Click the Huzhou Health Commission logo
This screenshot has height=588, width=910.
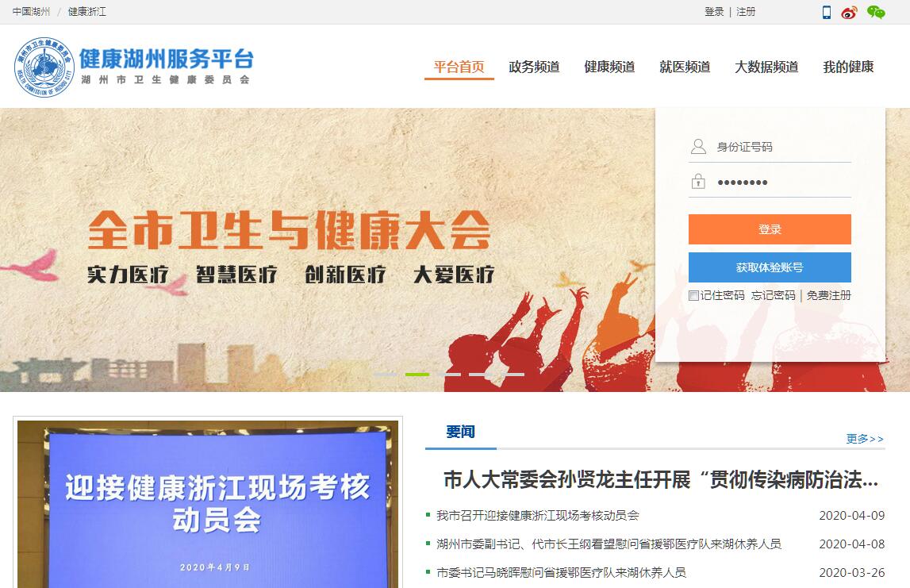[x=44, y=67]
